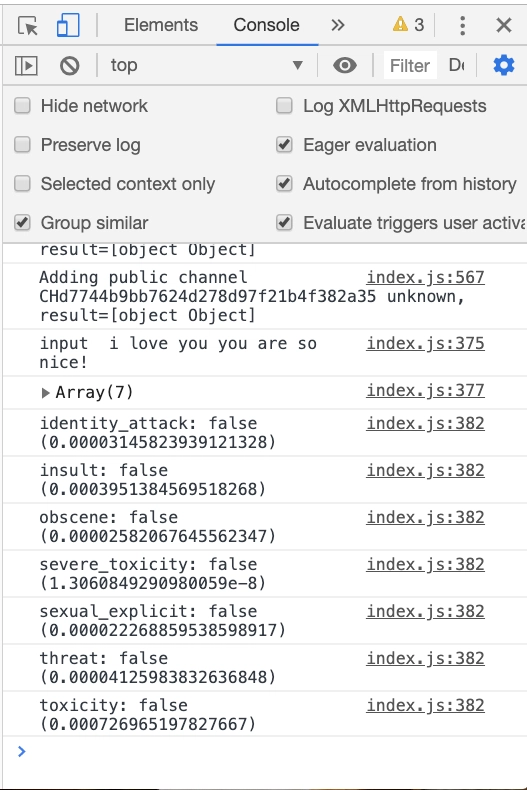Expand the Array(7) log entry

(x=45, y=392)
